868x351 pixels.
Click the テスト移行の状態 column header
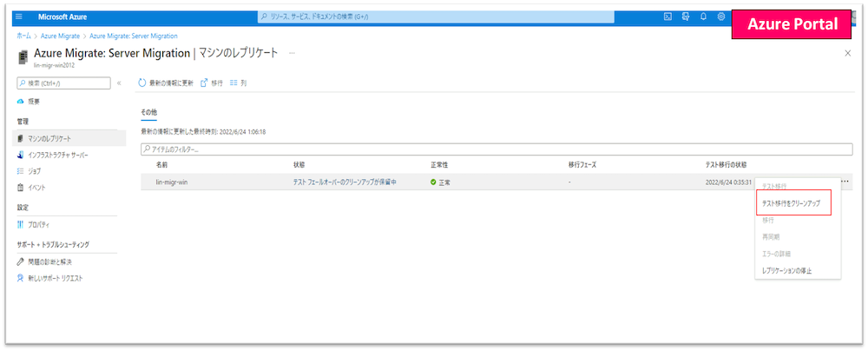pos(726,165)
